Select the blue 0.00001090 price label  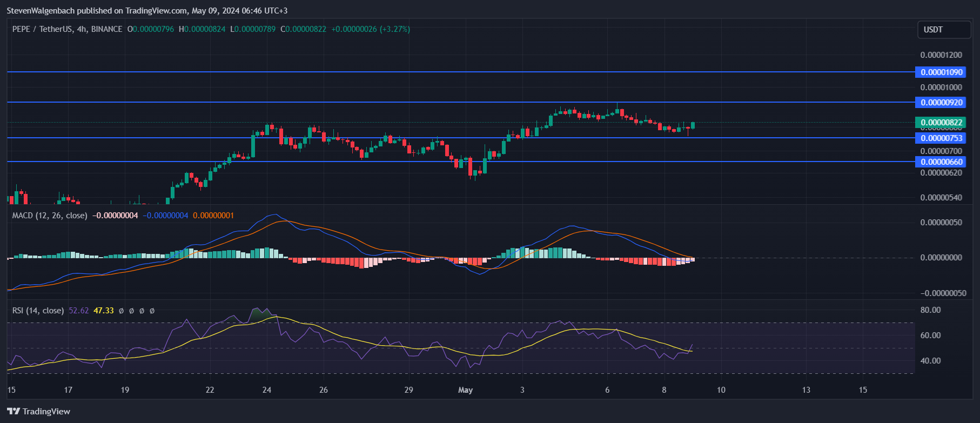coord(941,72)
